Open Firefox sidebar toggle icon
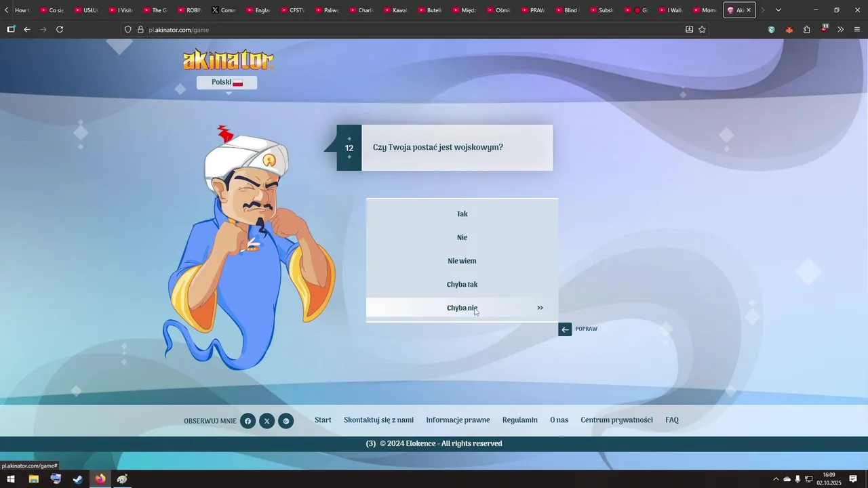Screen dimensions: 868x488 pos(11,30)
